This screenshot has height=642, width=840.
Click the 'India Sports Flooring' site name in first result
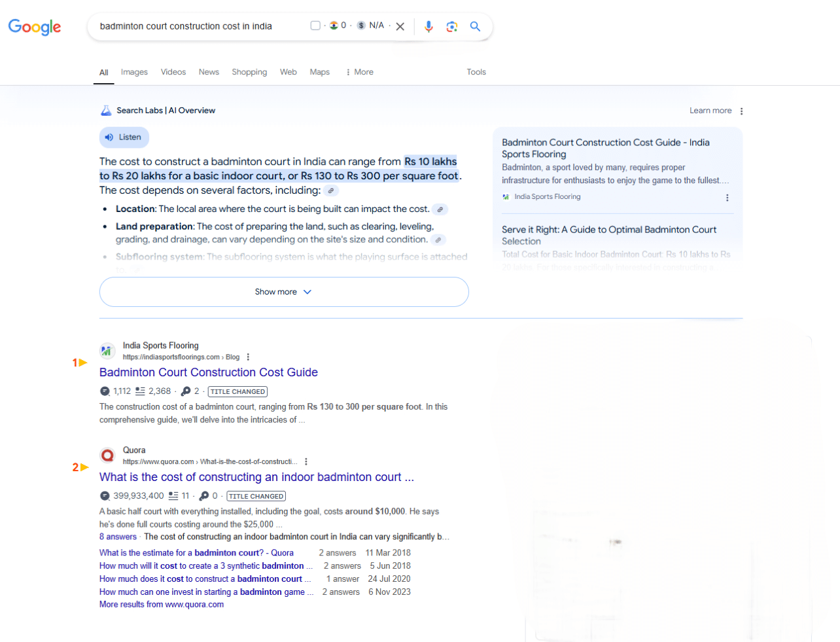(x=161, y=346)
